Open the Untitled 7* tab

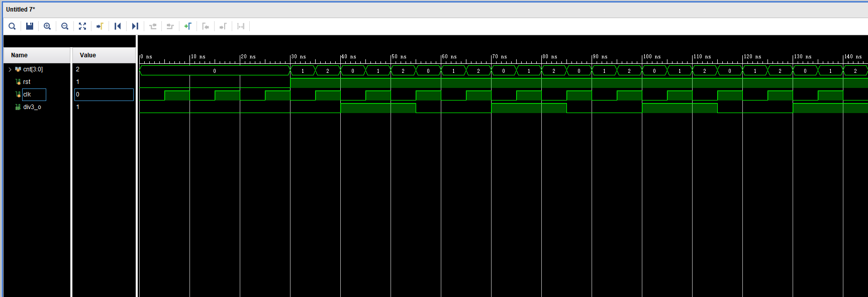[x=21, y=10]
